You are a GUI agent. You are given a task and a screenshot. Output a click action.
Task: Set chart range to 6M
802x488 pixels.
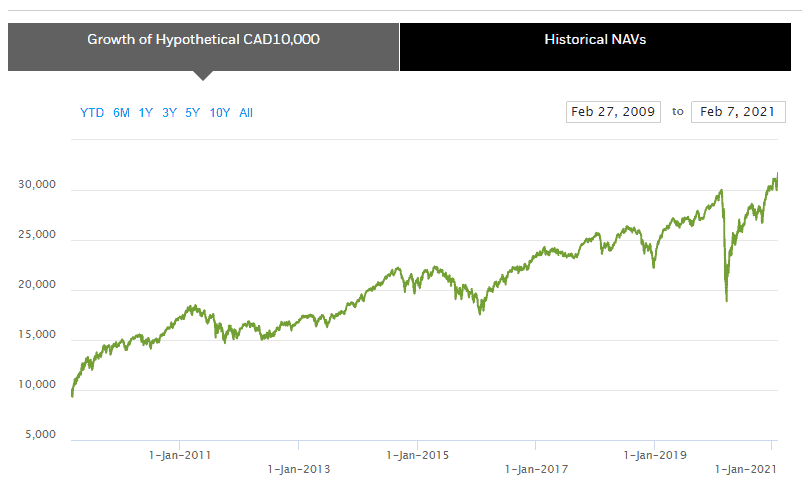point(121,113)
